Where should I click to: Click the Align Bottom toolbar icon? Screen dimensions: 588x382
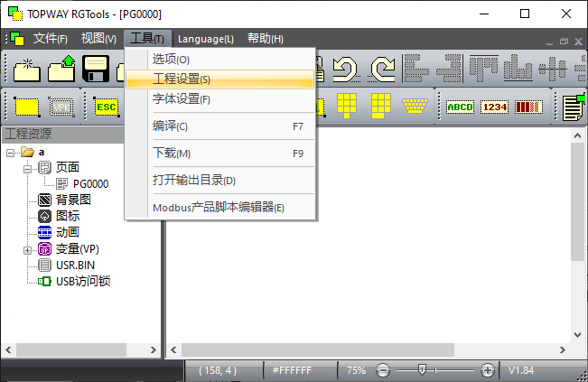[x=518, y=69]
